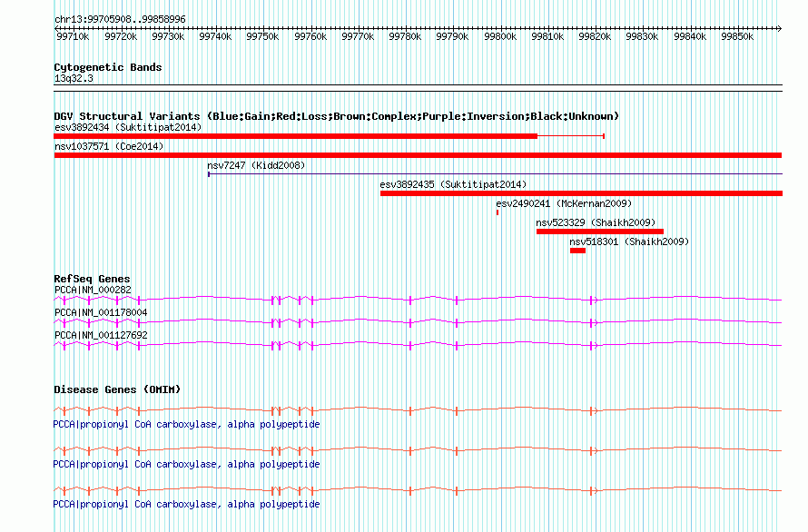Click the 99710k ruler tick label

point(73,36)
